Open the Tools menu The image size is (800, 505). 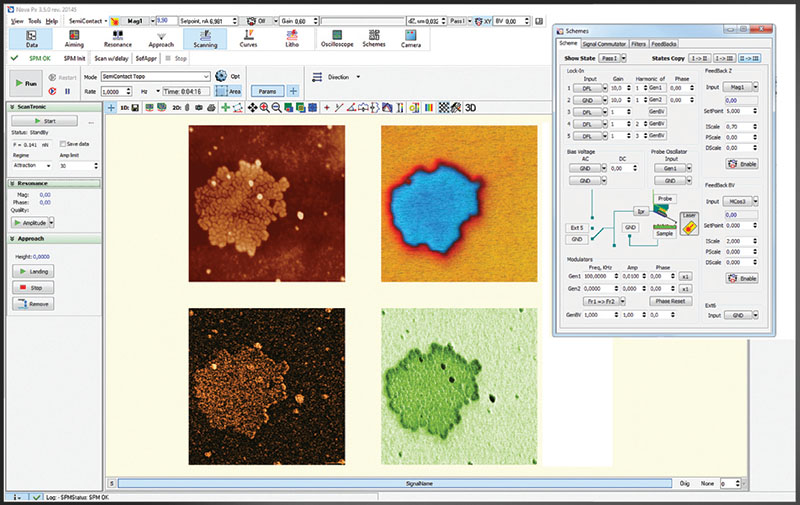click(35, 21)
